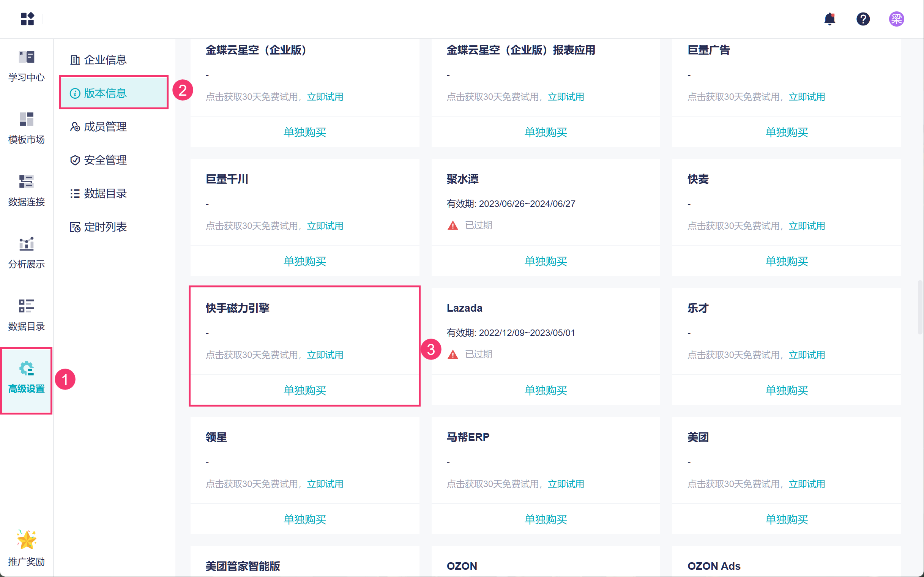Click the notification bell icon
This screenshot has width=924, height=577.
829,19
